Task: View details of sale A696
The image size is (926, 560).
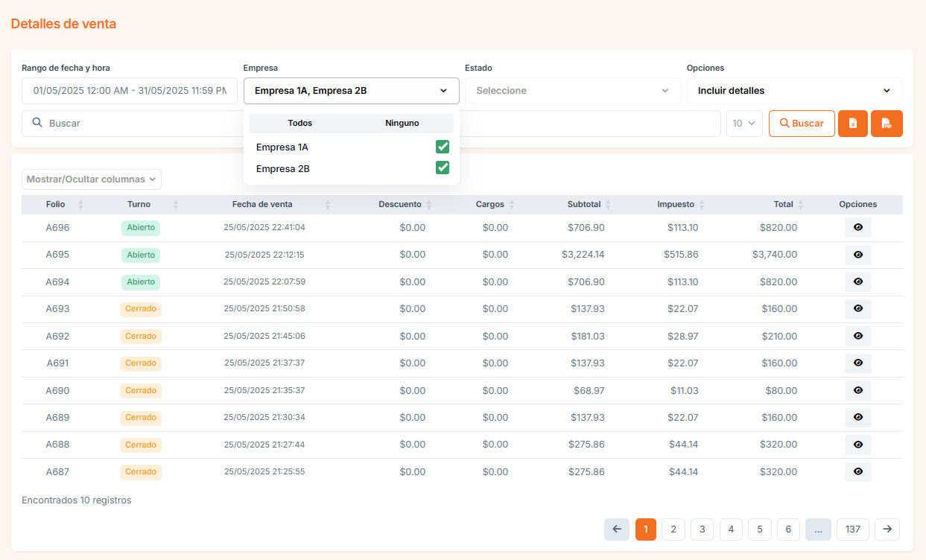Action: (x=857, y=228)
